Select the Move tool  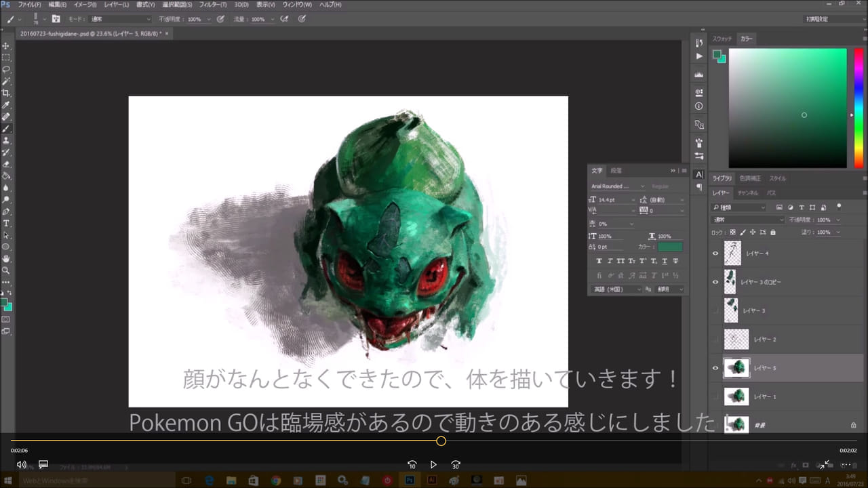[x=6, y=45]
